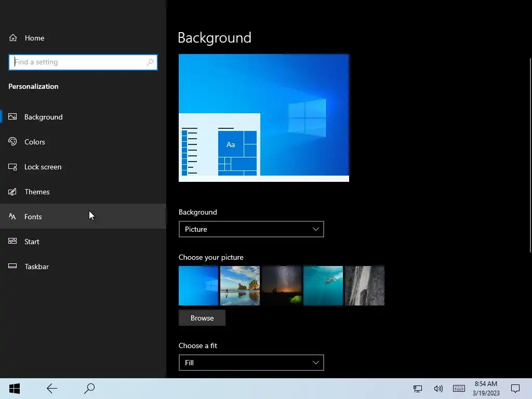The image size is (532, 399).
Task: Click the Browse button
Action: [x=202, y=318]
